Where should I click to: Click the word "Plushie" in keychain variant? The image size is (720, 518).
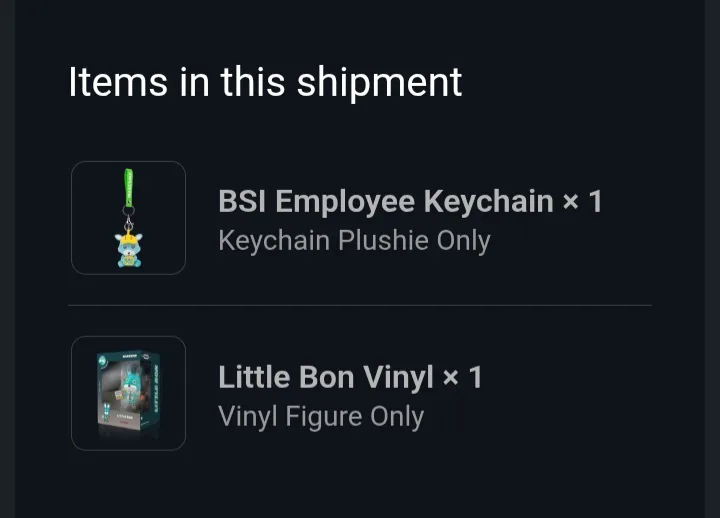384,241
